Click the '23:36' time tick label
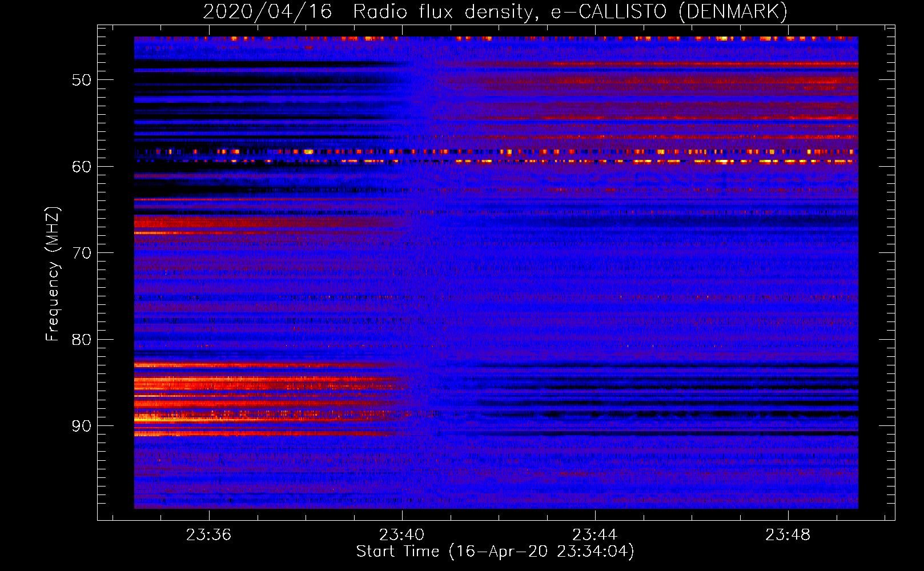 click(208, 535)
